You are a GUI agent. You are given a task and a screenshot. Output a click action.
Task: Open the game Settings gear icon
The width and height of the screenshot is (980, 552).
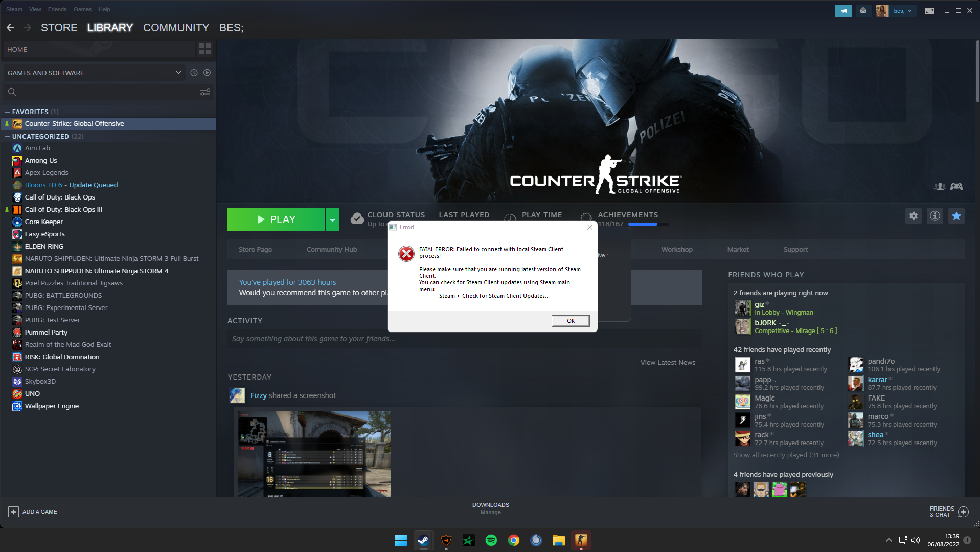tap(914, 216)
